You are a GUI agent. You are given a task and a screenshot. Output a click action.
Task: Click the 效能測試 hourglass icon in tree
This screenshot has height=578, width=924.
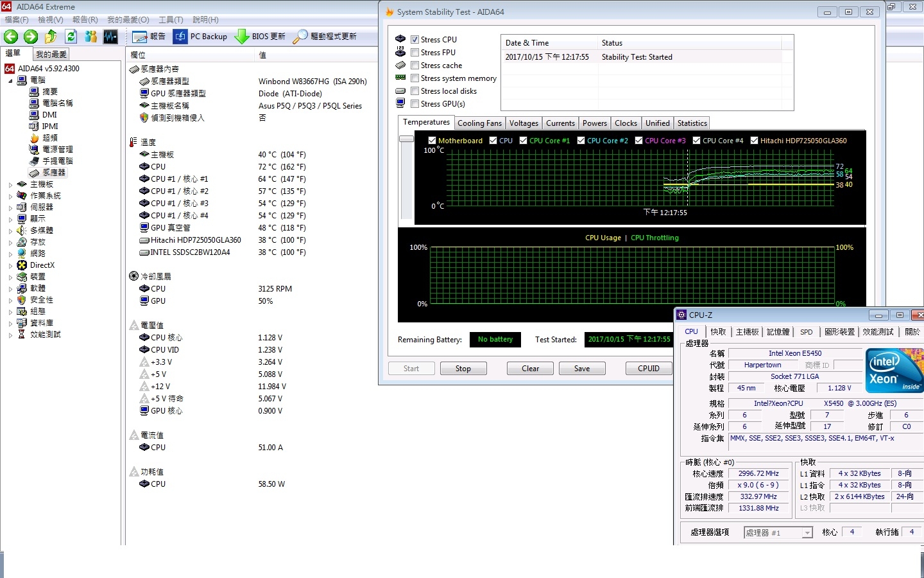click(x=22, y=335)
